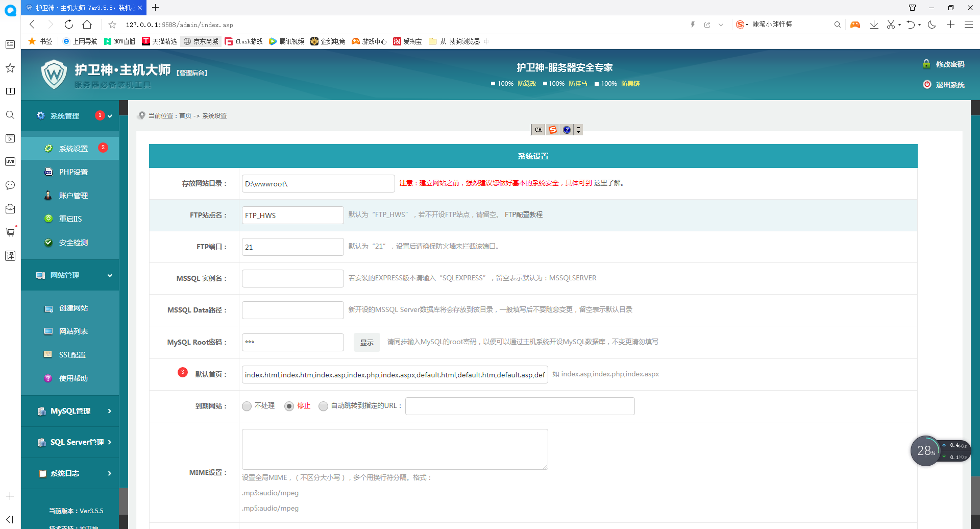This screenshot has width=980, height=529.
Task: Select 自动跳转到指定的URL option
Action: click(323, 406)
